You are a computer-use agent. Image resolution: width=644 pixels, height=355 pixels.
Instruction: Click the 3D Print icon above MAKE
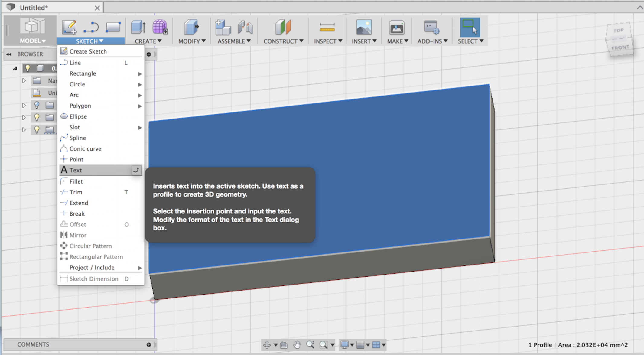(x=397, y=27)
